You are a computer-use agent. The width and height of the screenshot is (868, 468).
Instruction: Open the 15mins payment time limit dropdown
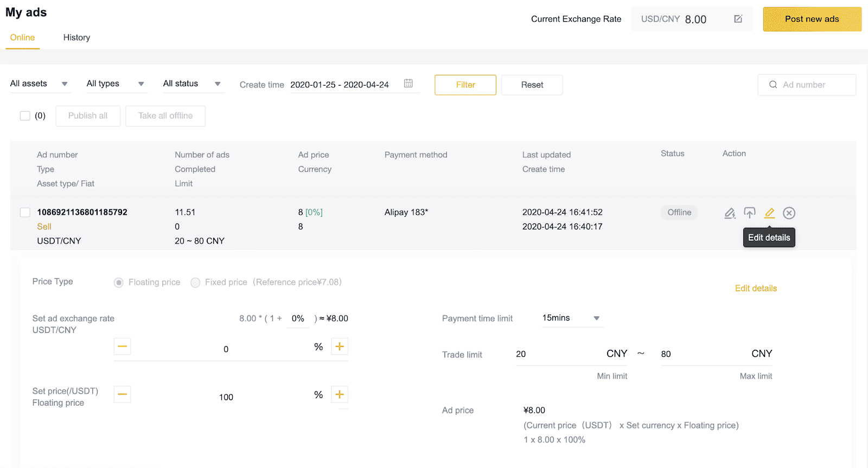coord(573,318)
